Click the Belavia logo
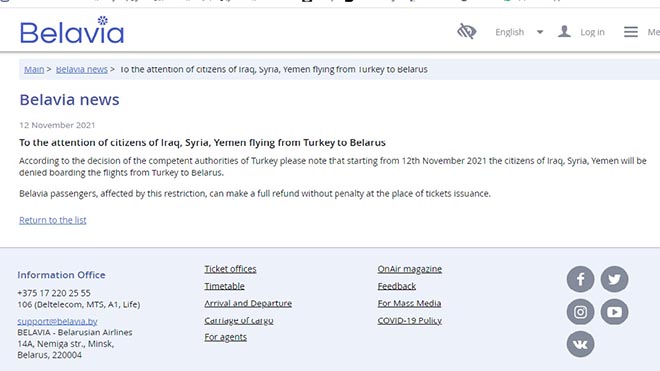Image resolution: width=660 pixels, height=371 pixels. point(72,30)
